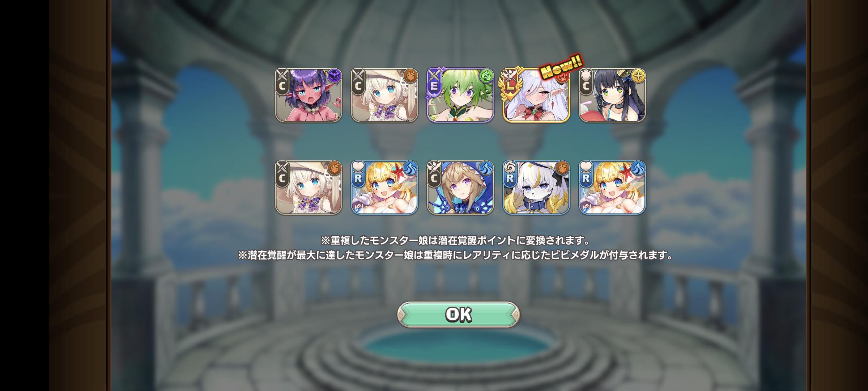Screen dimensions: 868x391
Task: Open the white fluffy R-rank monster girl card
Action: [x=536, y=188]
